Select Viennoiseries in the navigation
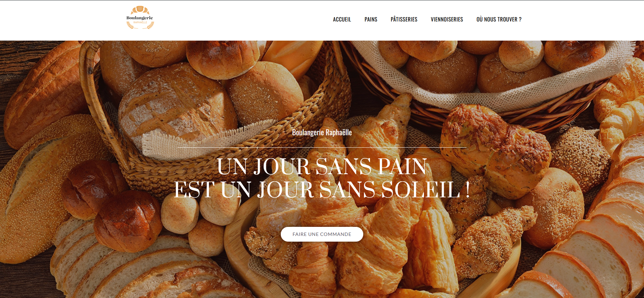Viewport: 644px width, 298px height. pyautogui.click(x=447, y=19)
